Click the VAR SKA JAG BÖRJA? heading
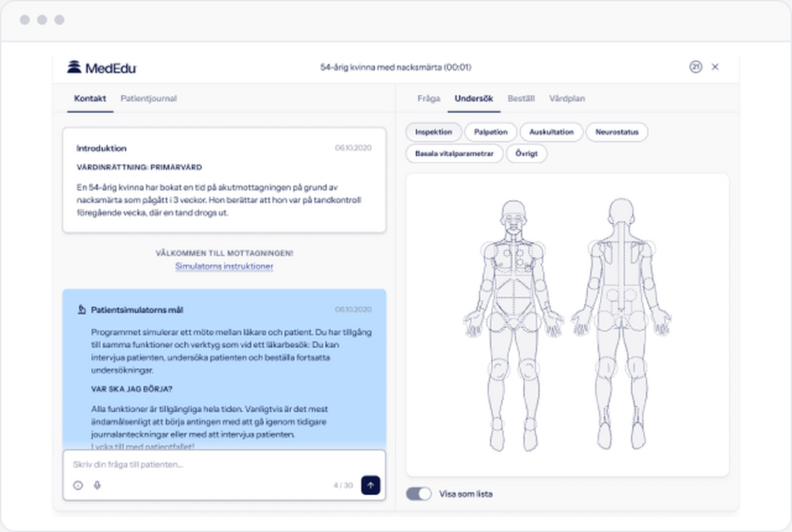 pos(131,389)
